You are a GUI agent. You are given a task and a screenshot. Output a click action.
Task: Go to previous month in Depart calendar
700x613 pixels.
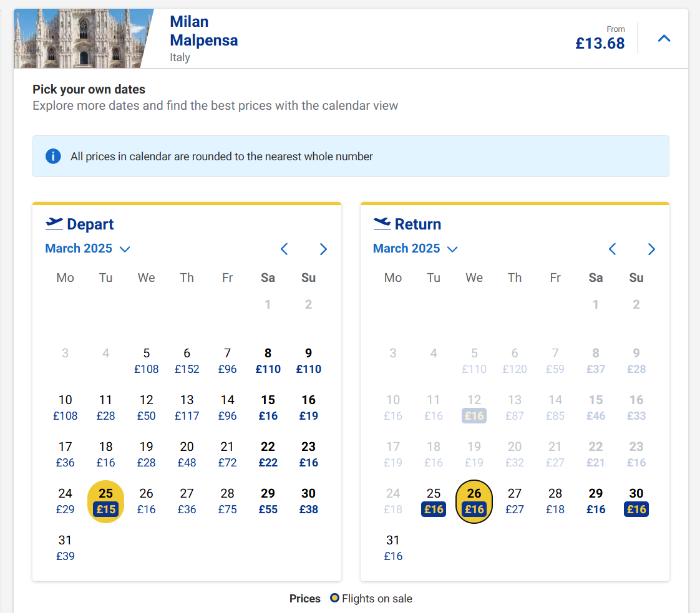[284, 249]
